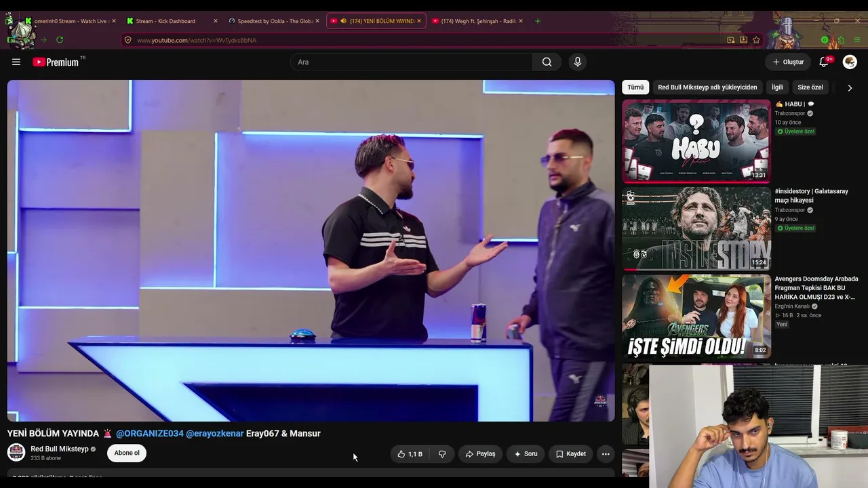Select the Tümü filter chip
Viewport: 868px width, 488px height.
[635, 87]
